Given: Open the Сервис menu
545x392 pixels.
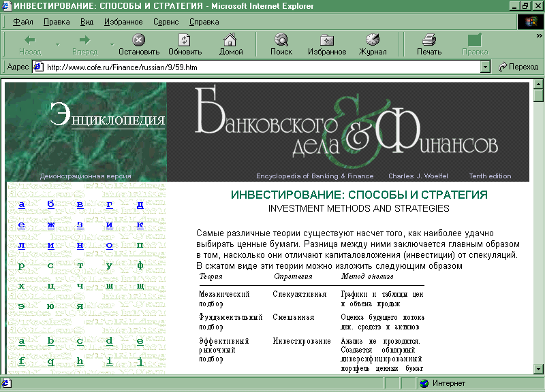Looking at the screenshot, I should [166, 22].
